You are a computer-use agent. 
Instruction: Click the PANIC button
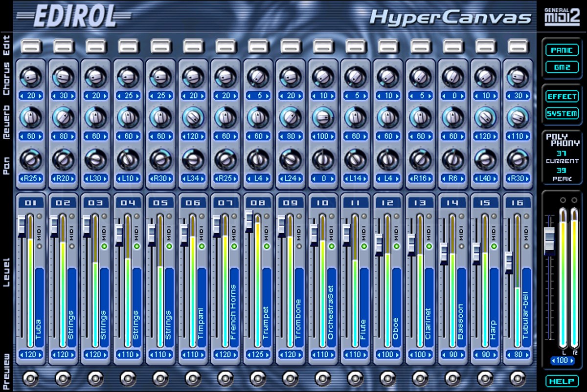[x=562, y=50]
